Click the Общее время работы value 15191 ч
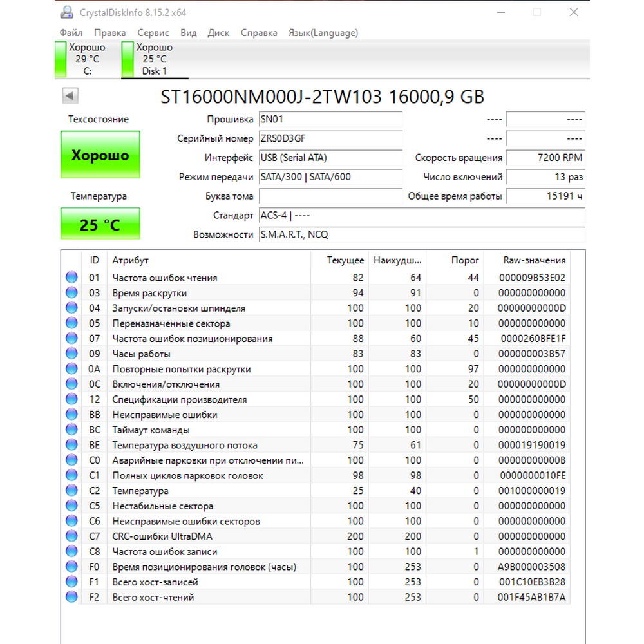644x644 pixels. click(545, 196)
